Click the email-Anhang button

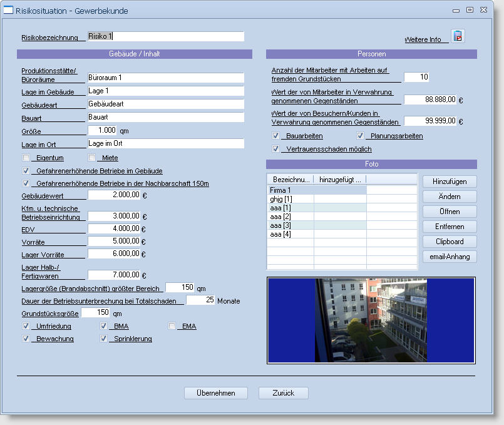click(x=449, y=257)
